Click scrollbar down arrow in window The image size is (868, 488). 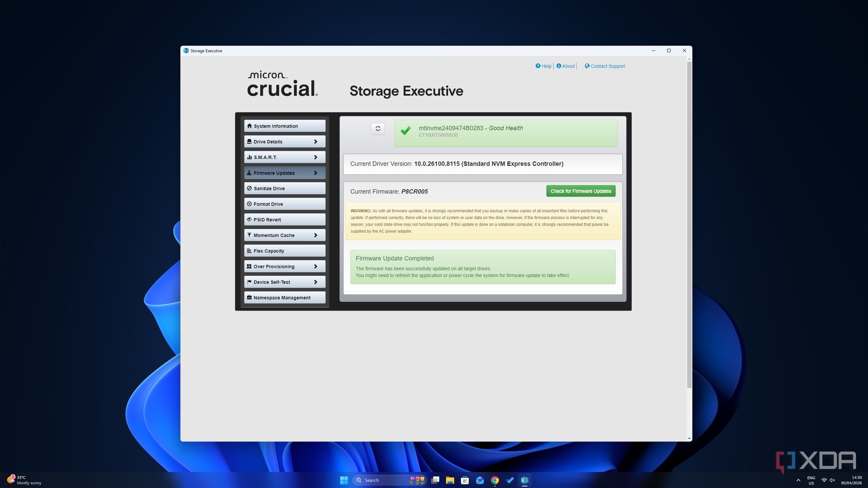(x=689, y=438)
